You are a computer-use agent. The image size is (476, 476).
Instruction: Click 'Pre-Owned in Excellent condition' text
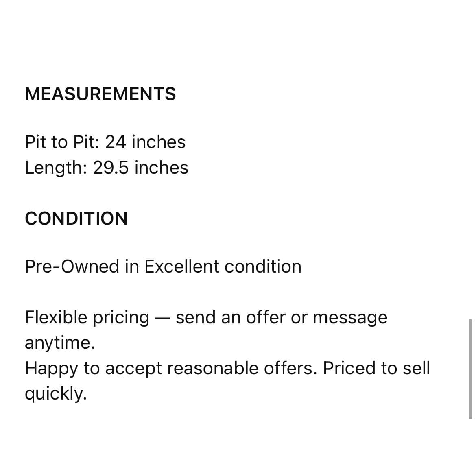(163, 267)
